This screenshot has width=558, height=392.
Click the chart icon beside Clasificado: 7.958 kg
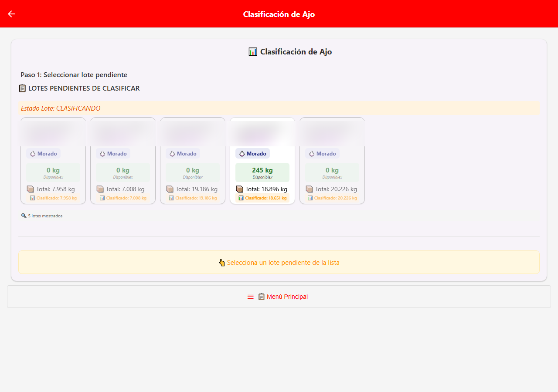[x=32, y=198]
